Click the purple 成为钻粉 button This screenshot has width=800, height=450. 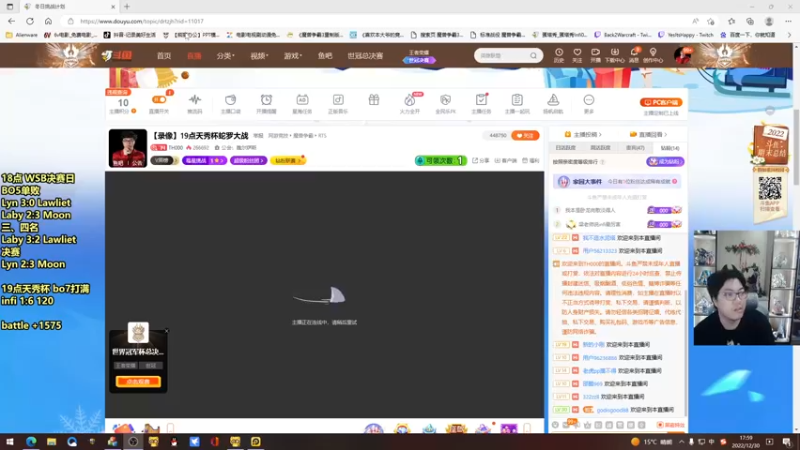point(665,162)
